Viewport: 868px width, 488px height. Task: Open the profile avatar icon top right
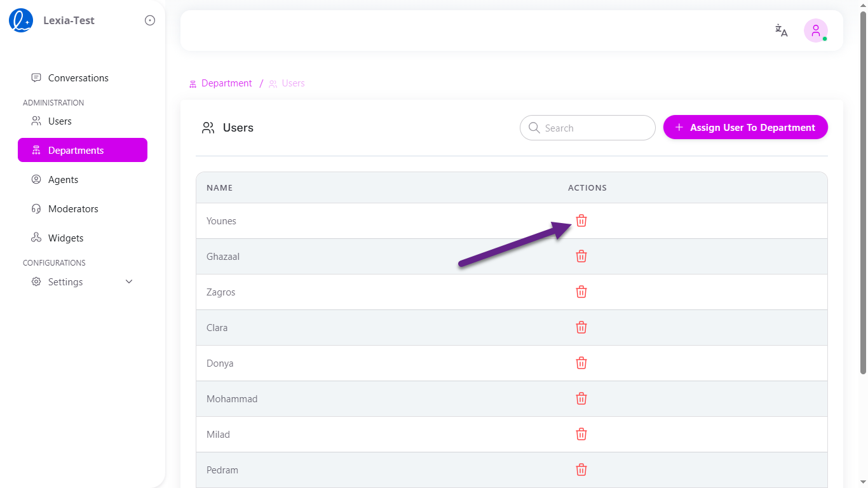(815, 30)
